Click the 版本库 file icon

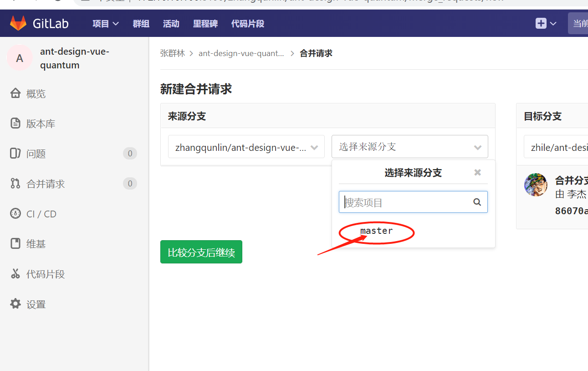coord(15,124)
